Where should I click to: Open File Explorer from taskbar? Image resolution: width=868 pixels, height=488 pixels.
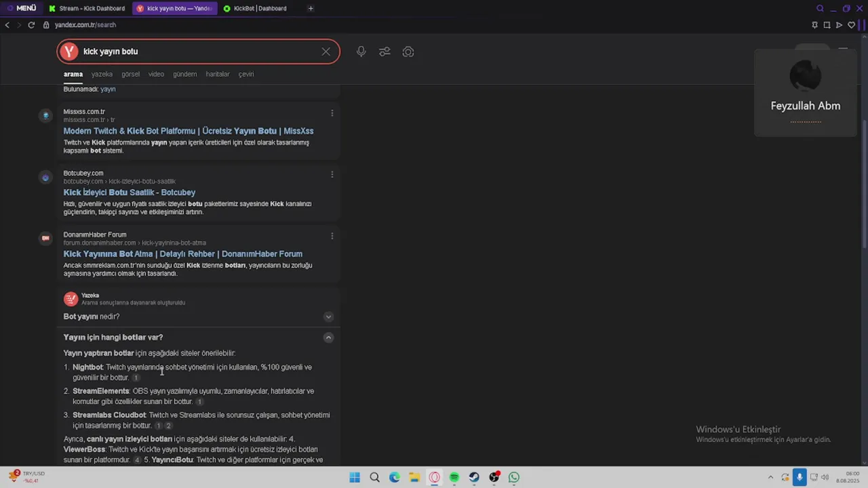pos(414,477)
